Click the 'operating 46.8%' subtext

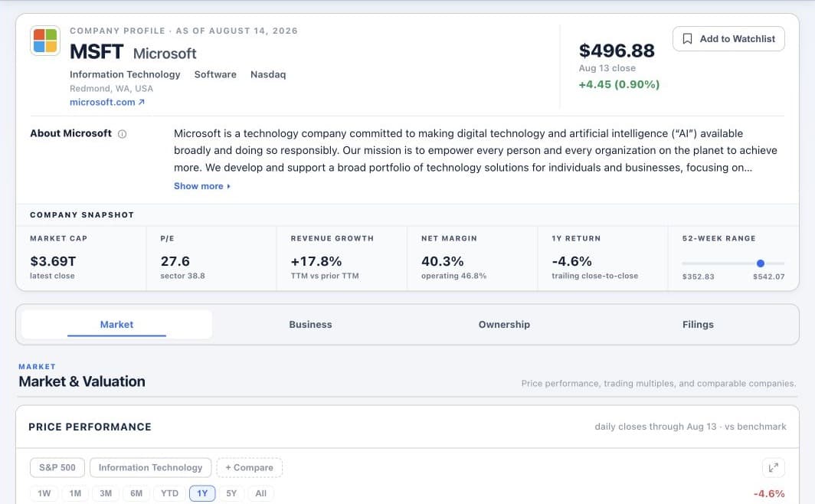[453, 276]
